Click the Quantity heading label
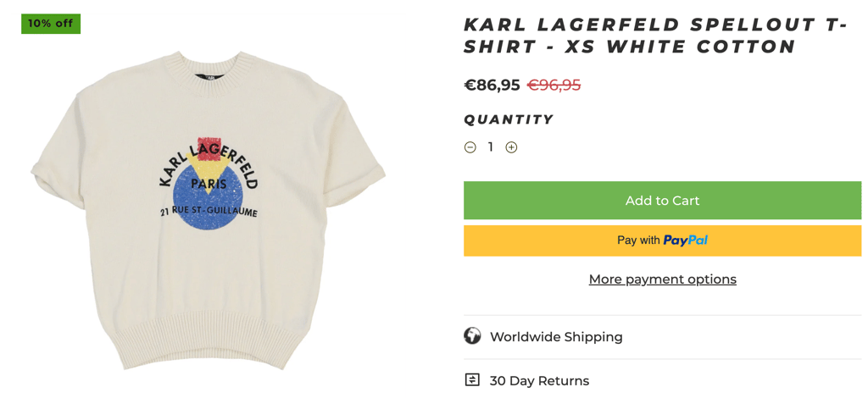Image resolution: width=868 pixels, height=398 pixels. tap(509, 119)
